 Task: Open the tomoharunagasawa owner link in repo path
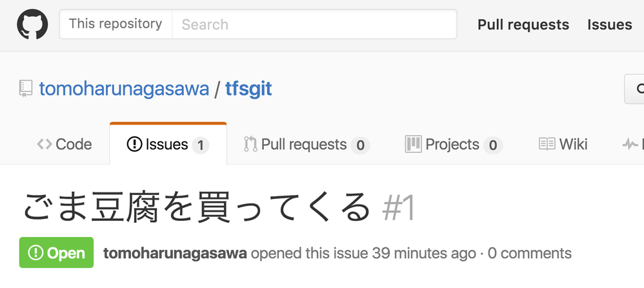click(124, 88)
